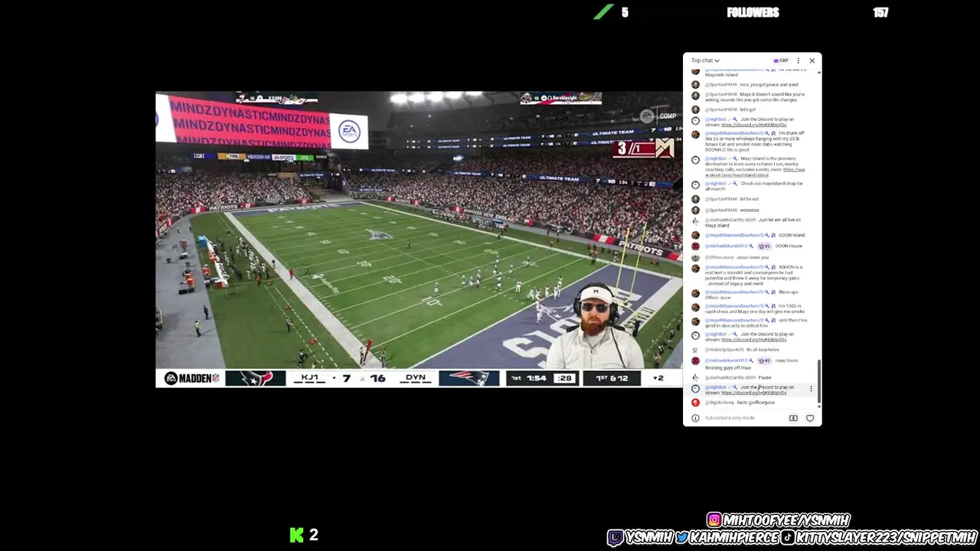Click mojo88 avatar on 'Bless ups' message
The height and width of the screenshot is (551, 980).
pos(695,293)
